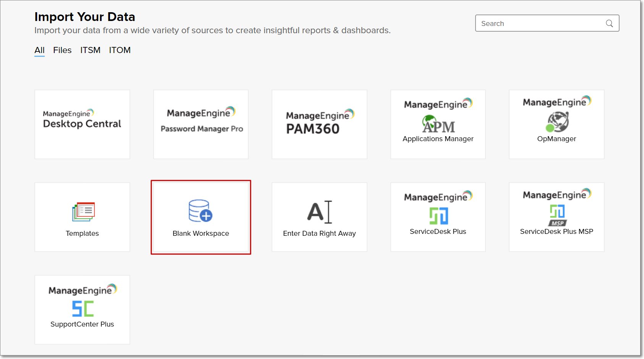Choose PAM360 as the data source
644x359 pixels.
(x=319, y=124)
